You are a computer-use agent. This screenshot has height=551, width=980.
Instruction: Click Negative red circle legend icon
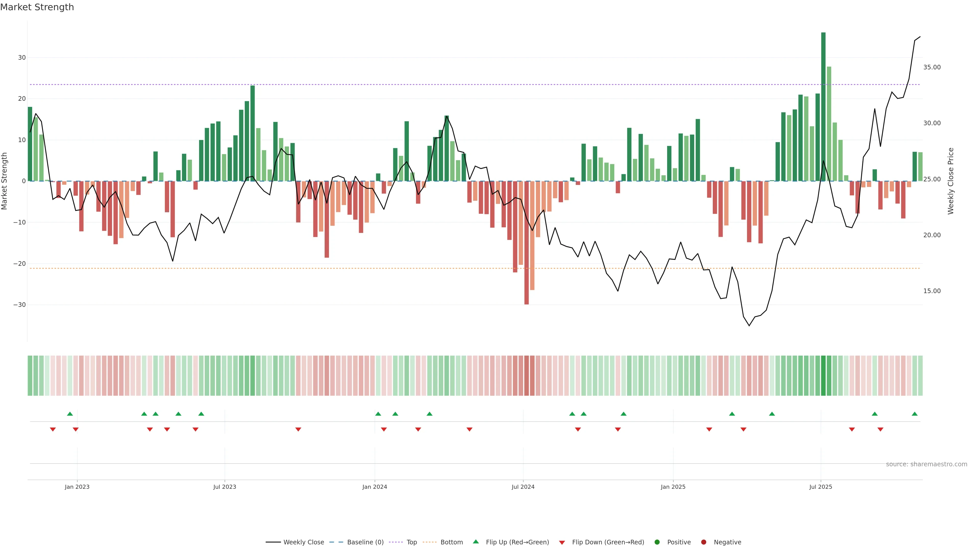[703, 542]
